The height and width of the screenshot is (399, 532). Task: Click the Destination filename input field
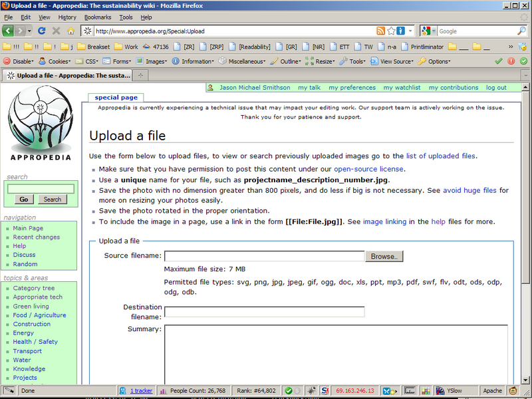point(264,312)
